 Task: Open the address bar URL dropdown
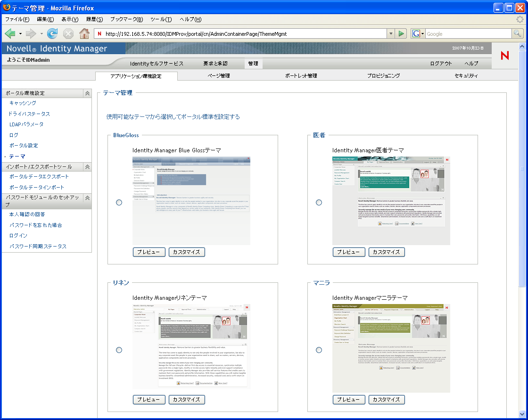(x=391, y=33)
